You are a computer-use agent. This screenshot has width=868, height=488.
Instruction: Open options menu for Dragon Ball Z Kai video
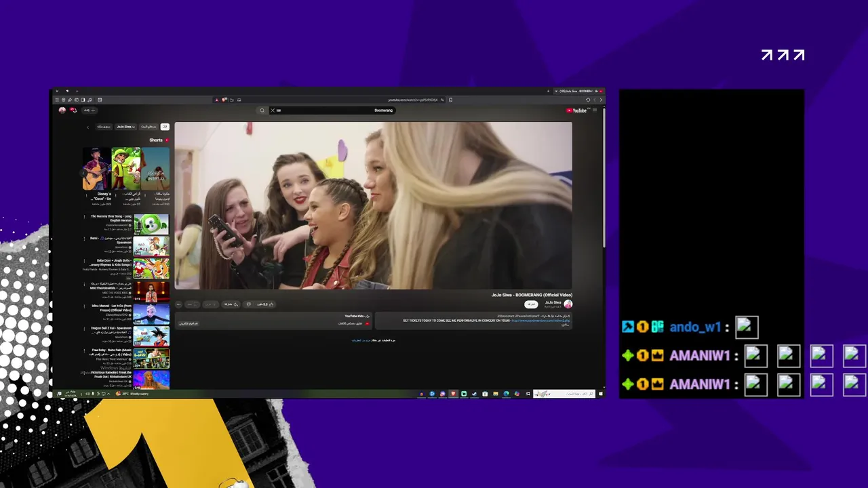85,329
